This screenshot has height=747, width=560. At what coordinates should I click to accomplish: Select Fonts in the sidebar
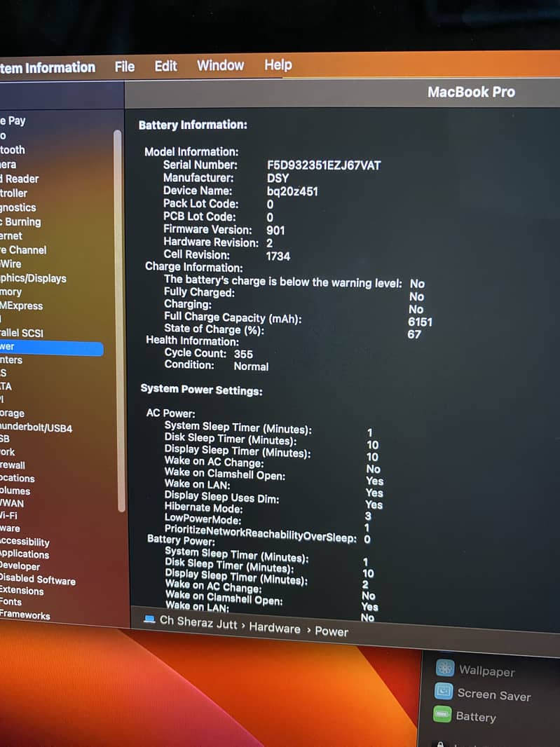coord(11,602)
